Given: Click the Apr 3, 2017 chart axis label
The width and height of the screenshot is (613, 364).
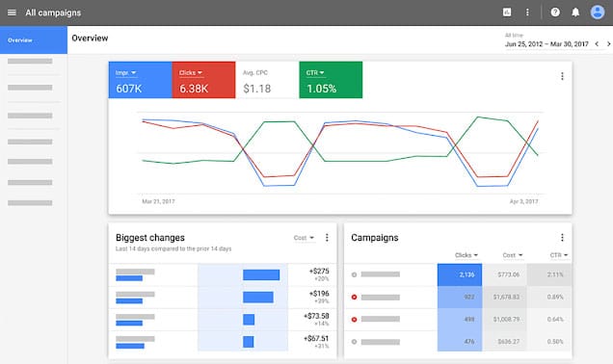Looking at the screenshot, I should pos(524,201).
